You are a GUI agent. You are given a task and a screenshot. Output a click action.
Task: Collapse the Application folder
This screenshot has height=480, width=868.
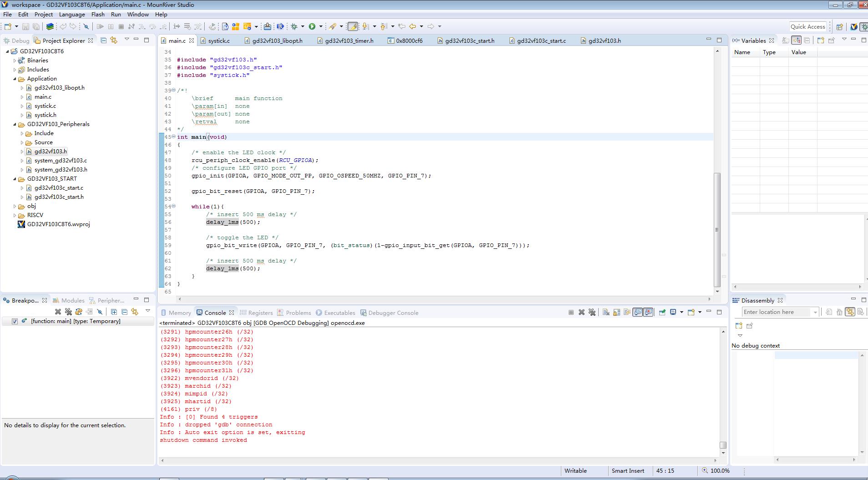15,79
